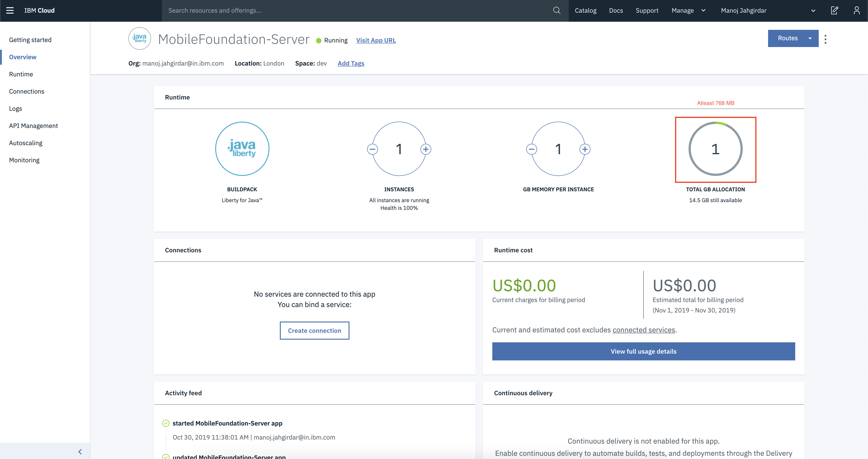Click the Java Liberty buildpack circle

click(x=242, y=149)
